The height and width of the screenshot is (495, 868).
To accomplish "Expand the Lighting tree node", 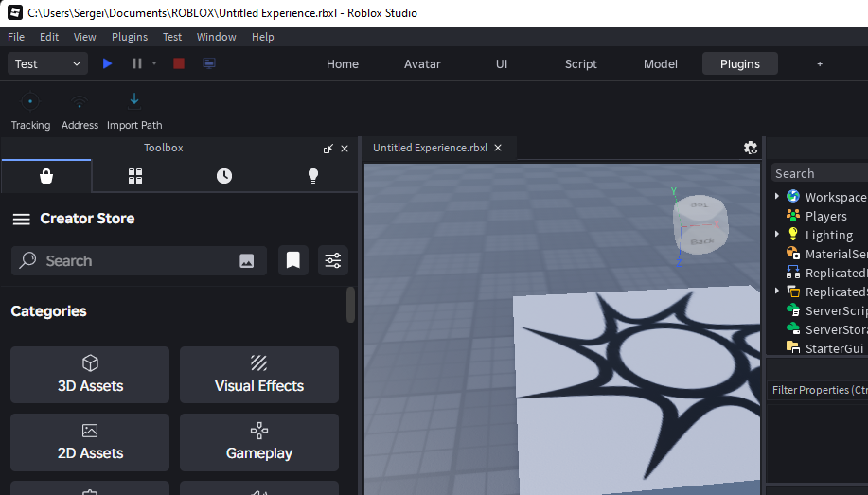I will coord(777,234).
